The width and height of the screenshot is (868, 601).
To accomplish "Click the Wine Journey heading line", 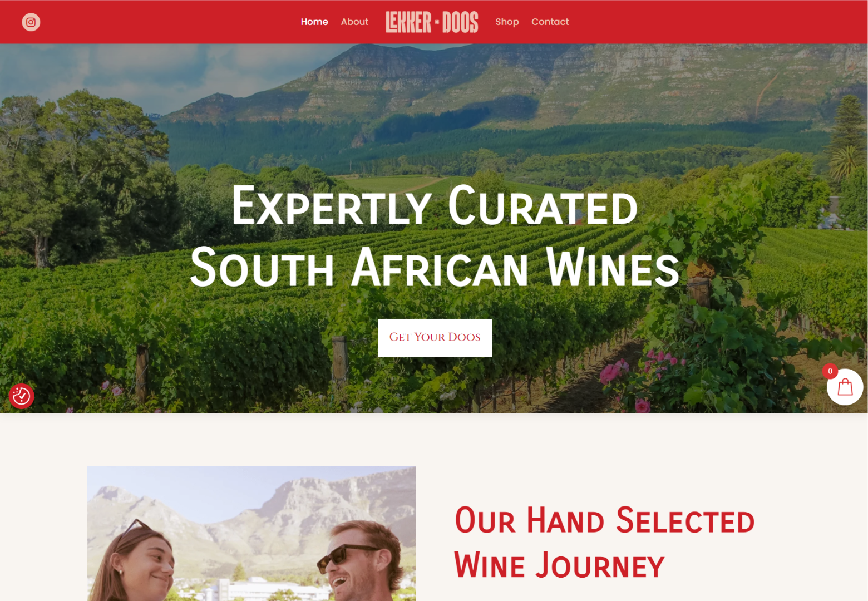I will pyautogui.click(x=559, y=565).
